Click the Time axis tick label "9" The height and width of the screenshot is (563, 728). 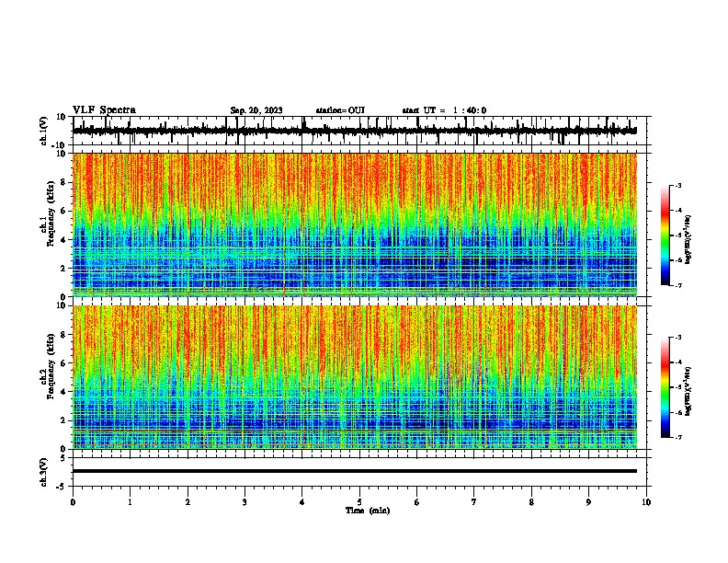pos(588,502)
